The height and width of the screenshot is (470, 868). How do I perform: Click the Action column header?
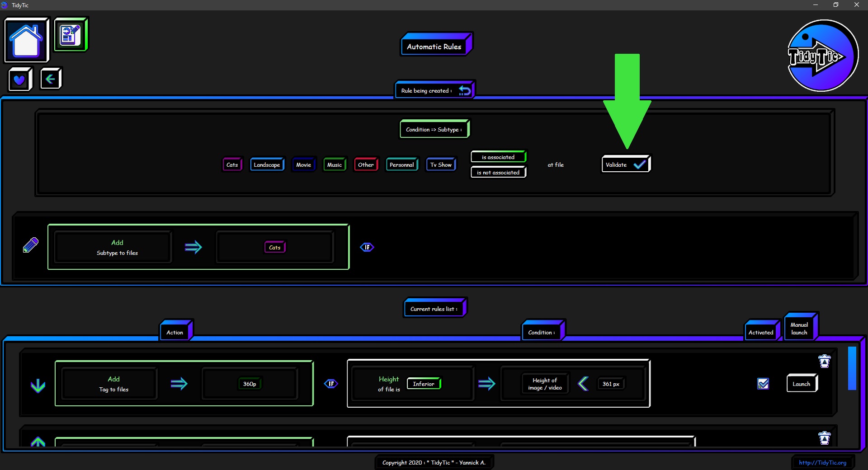pos(176,330)
